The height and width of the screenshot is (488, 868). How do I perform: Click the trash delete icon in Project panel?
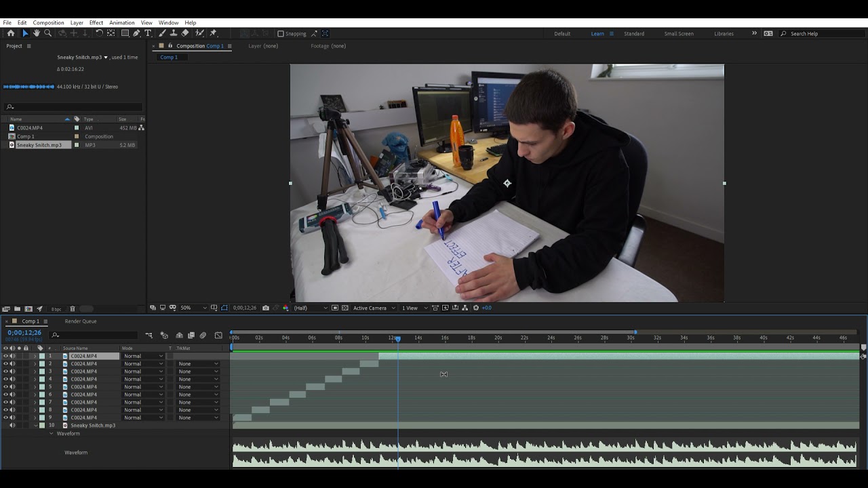pyautogui.click(x=73, y=309)
